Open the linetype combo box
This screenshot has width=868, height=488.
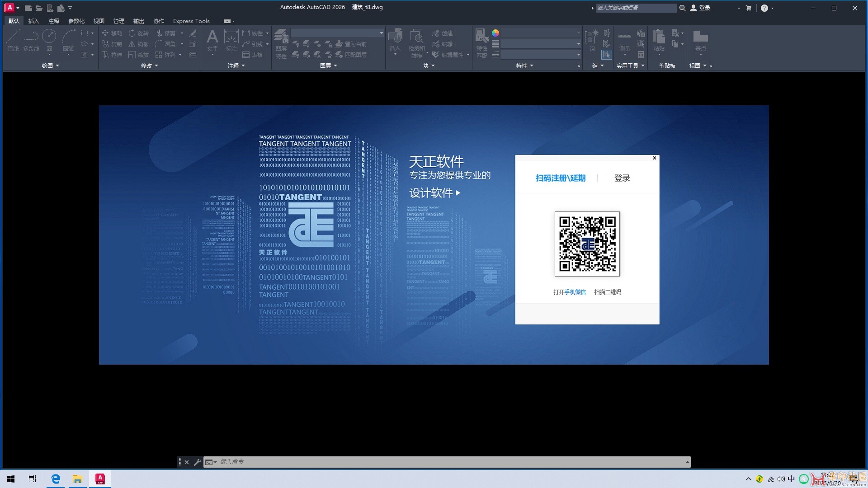pyautogui.click(x=541, y=55)
